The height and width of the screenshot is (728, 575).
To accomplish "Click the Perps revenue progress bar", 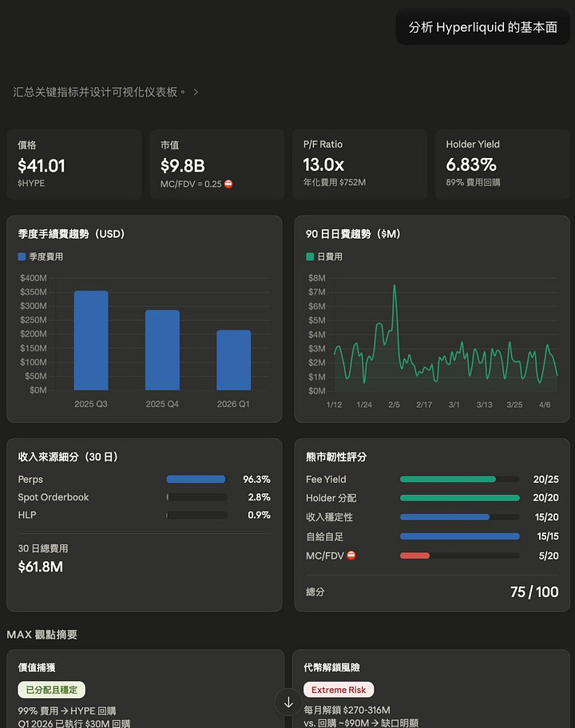I will coord(196,479).
